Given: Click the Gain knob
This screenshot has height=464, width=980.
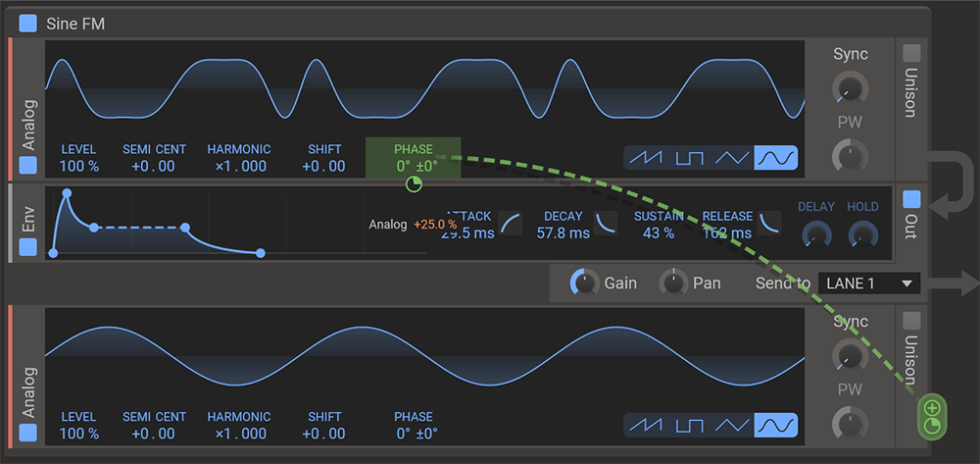Looking at the screenshot, I should coord(584,283).
